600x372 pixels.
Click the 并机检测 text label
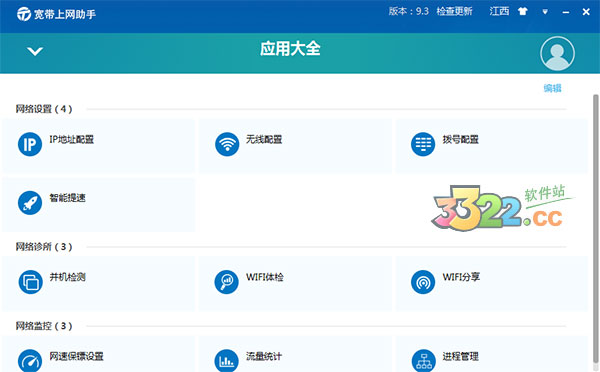coord(67,277)
